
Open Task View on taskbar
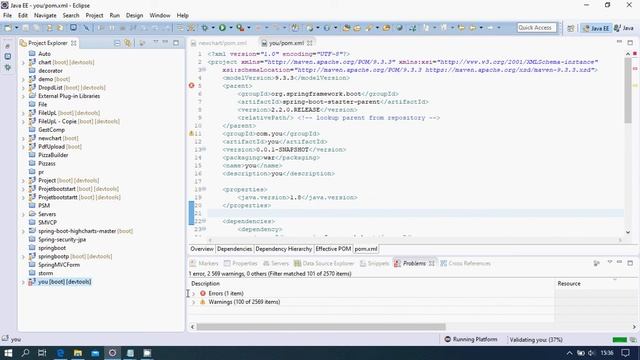tap(42, 353)
